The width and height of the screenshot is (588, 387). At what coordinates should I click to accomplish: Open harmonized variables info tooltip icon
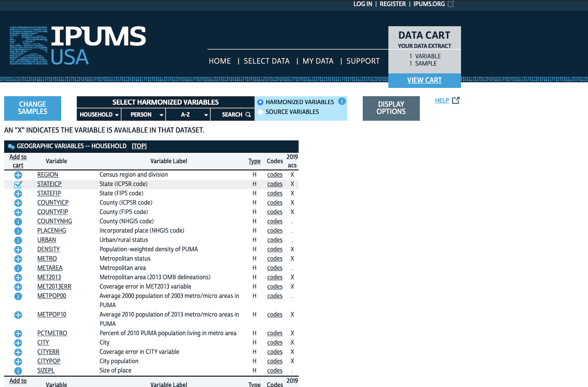pos(342,101)
